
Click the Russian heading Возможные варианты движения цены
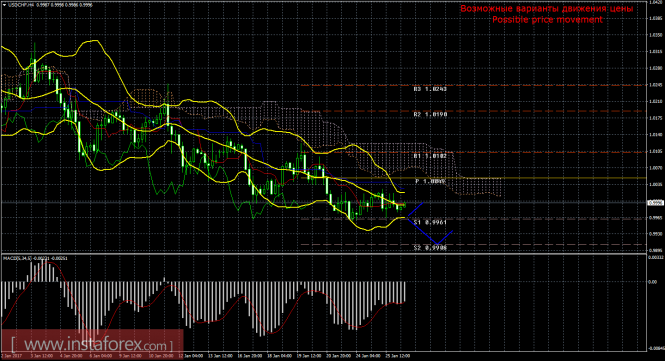[547, 8]
